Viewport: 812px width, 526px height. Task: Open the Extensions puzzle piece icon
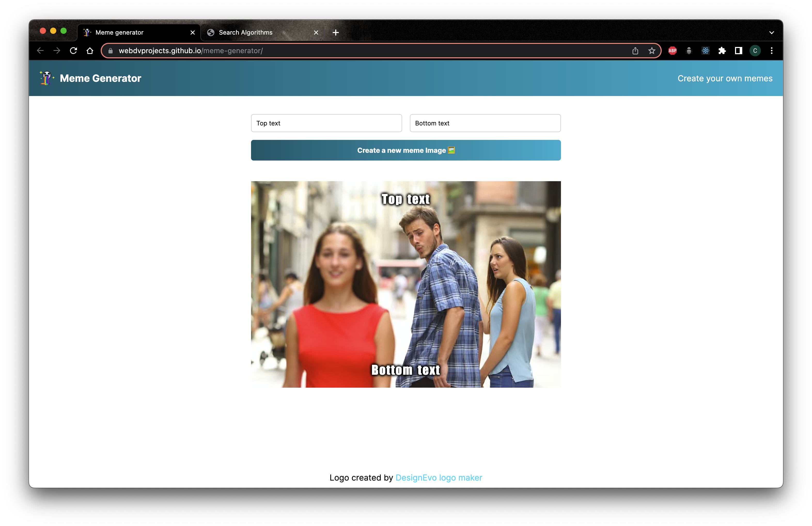[722, 51]
